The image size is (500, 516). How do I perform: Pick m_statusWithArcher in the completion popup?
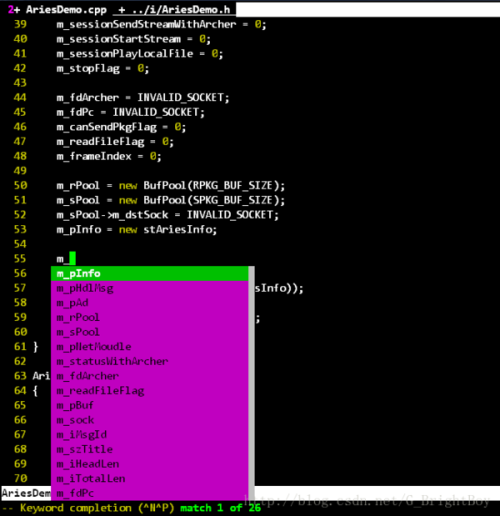point(149,362)
